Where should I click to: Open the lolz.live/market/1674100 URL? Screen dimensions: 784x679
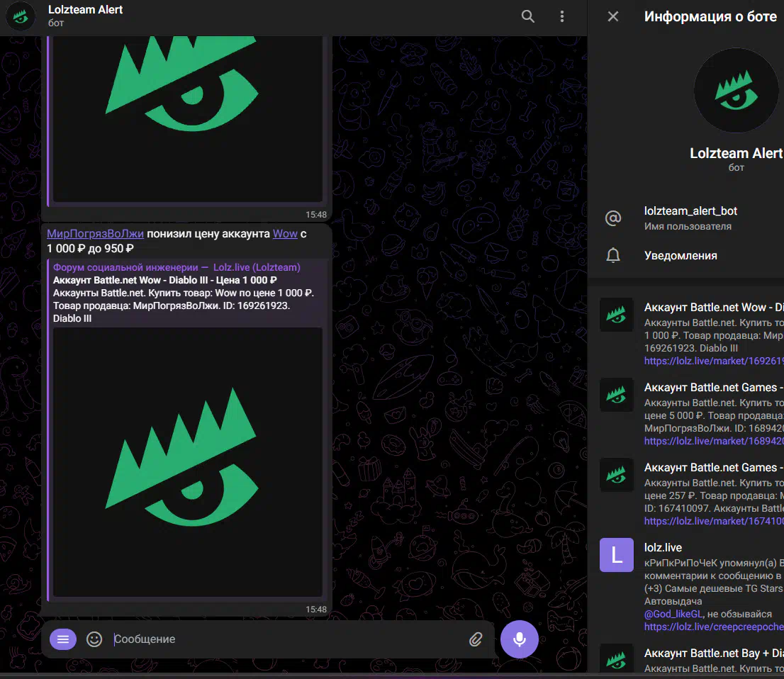point(714,521)
